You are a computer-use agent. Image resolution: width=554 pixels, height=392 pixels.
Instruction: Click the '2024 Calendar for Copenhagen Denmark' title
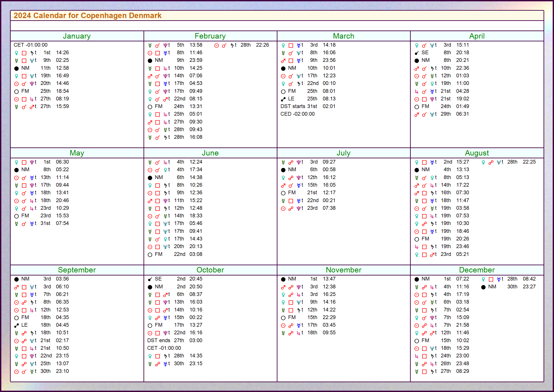pos(87,15)
